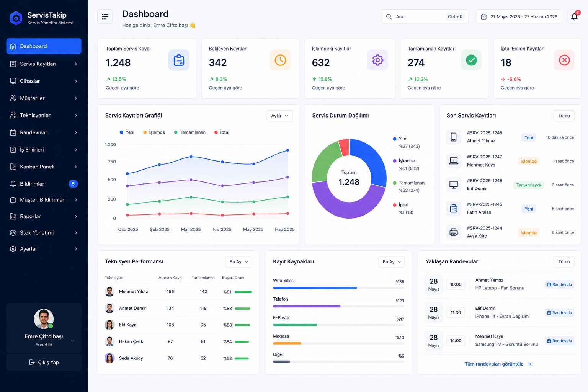Toggle sidebar with hamburger menu icon

[x=105, y=16]
